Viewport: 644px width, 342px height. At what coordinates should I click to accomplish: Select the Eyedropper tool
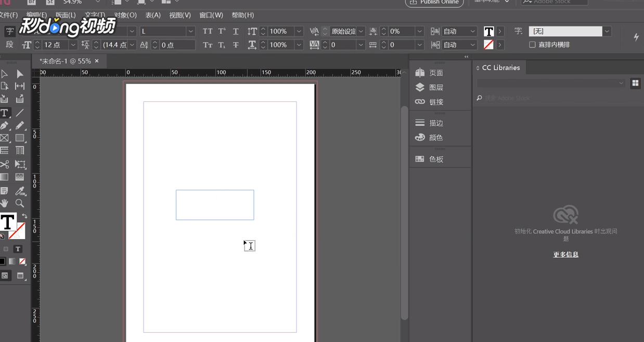(20, 191)
